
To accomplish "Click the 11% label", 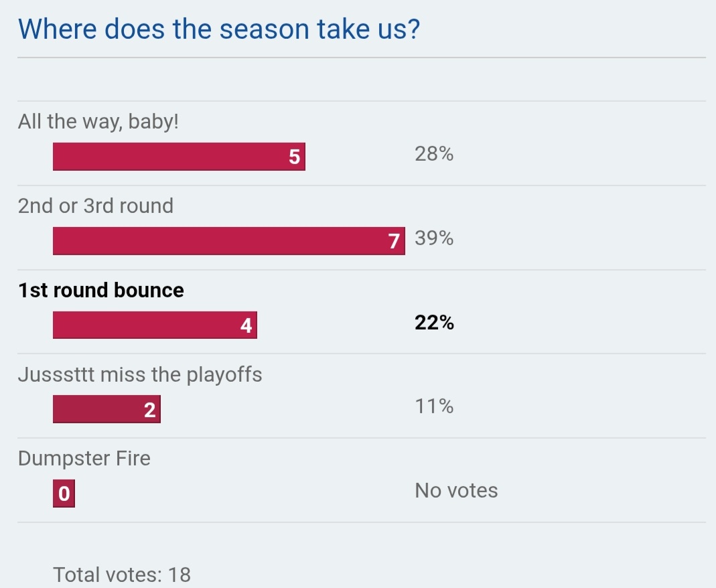I will (434, 407).
